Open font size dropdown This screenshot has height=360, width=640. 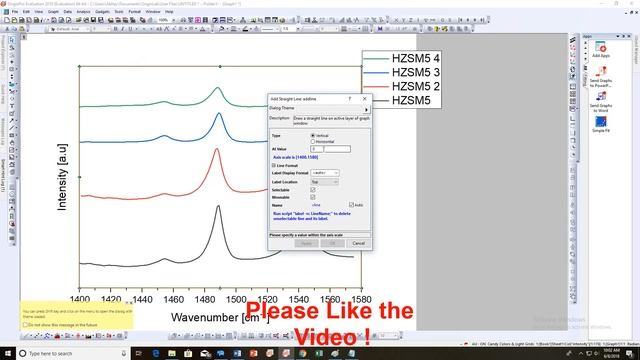109,29
